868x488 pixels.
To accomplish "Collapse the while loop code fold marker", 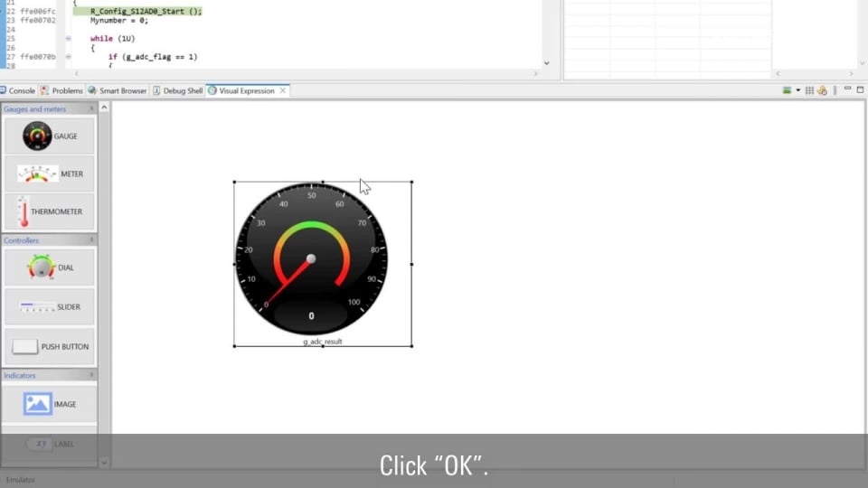I will 68,39.
